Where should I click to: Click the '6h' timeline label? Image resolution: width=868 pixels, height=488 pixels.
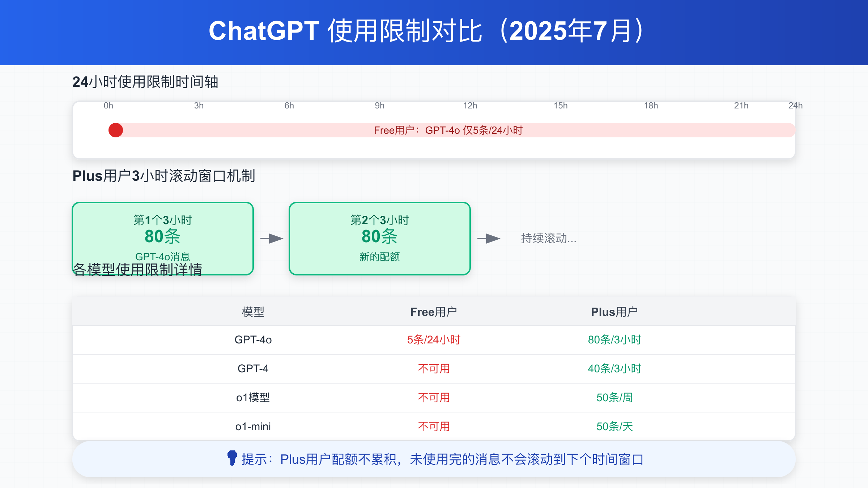289,106
